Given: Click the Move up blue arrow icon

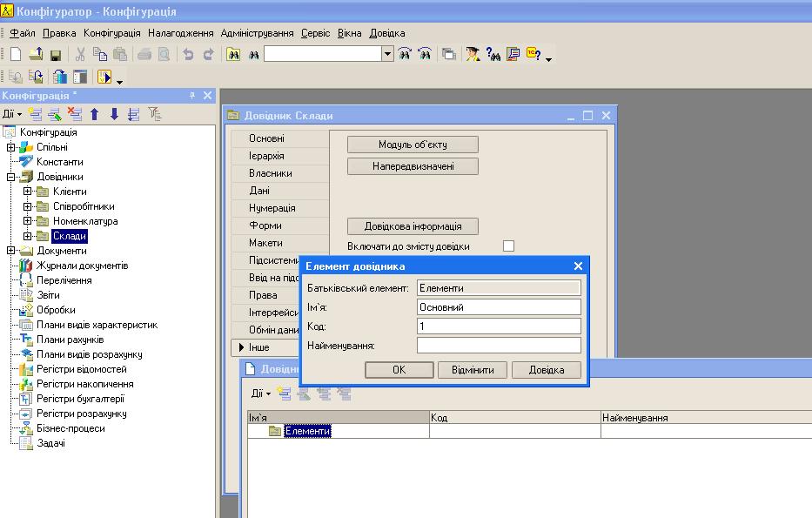Looking at the screenshot, I should coord(94,114).
